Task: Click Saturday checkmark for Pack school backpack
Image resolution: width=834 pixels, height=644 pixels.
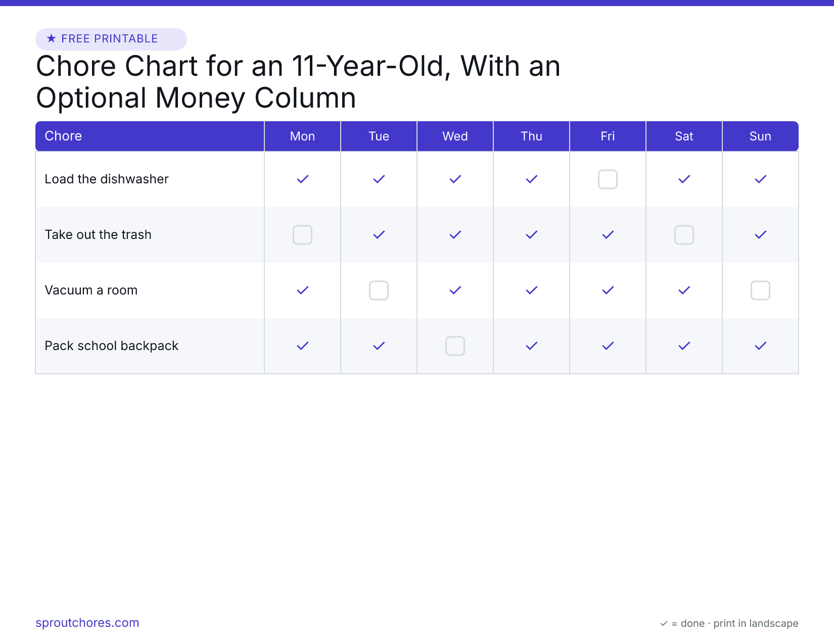Action: pyautogui.click(x=684, y=346)
